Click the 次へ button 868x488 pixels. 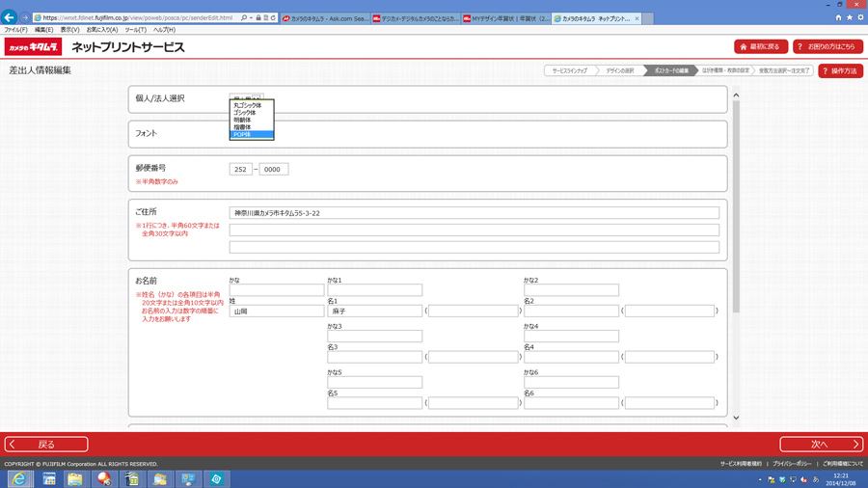pos(821,445)
